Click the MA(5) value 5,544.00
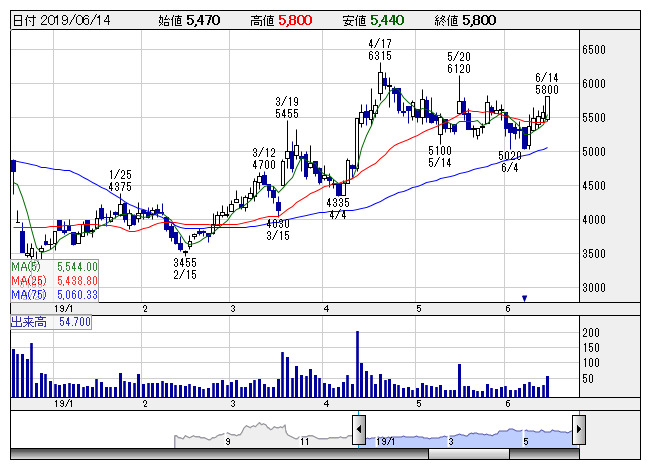 pos(77,267)
